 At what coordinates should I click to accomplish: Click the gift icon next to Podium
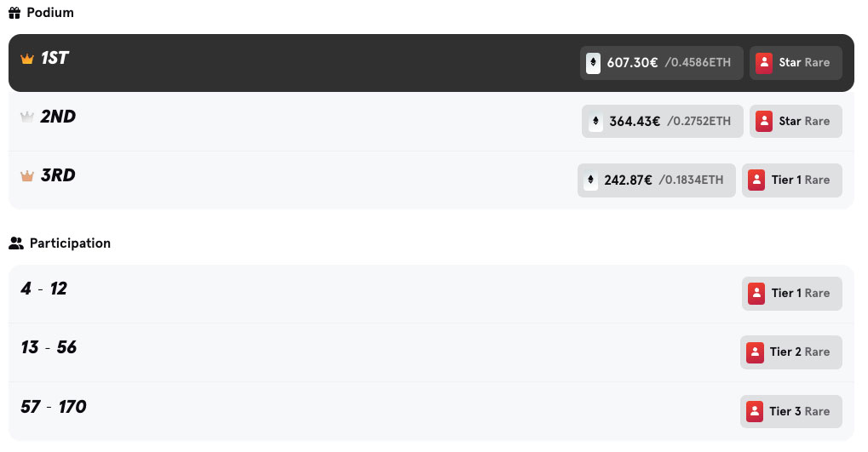(x=14, y=13)
